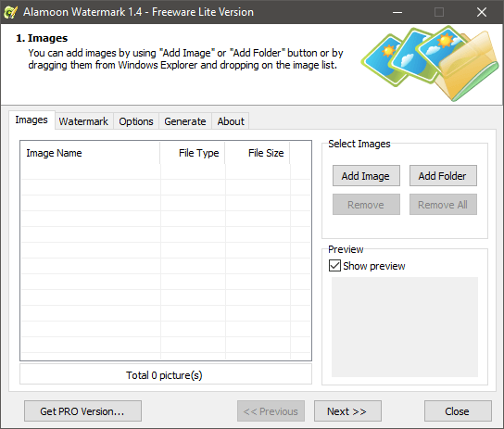The image size is (504, 429).
Task: Click the Add Image button
Action: click(x=366, y=176)
